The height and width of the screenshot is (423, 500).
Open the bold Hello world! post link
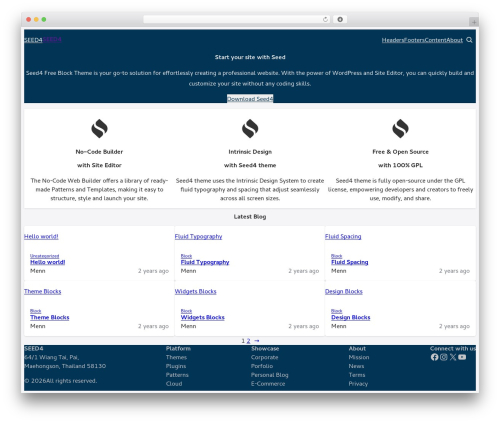[x=48, y=262]
